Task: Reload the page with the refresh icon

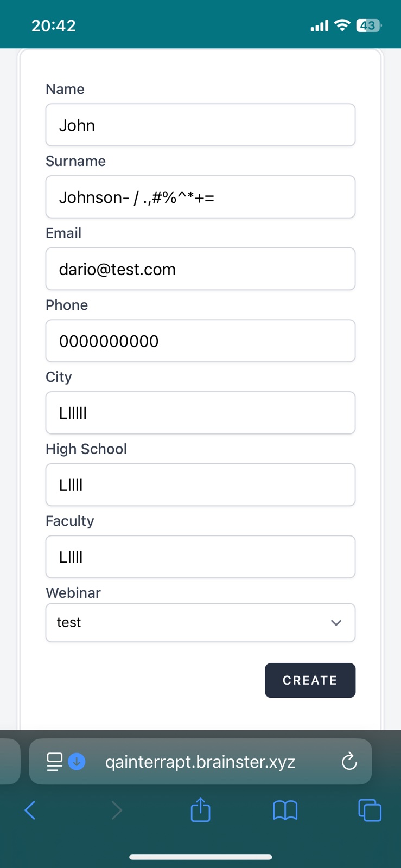Action: pyautogui.click(x=349, y=762)
